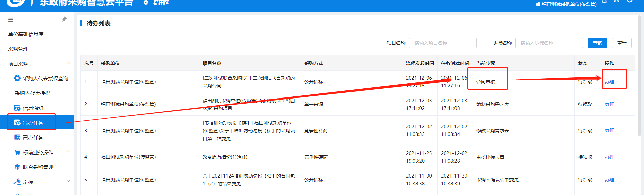Click the gavel icon next to 定标

[x=17, y=182]
